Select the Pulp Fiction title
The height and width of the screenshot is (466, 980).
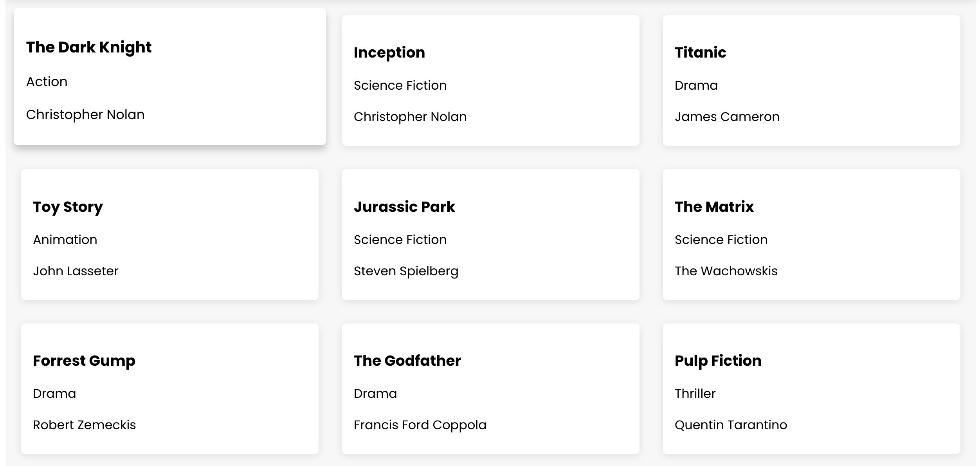tap(718, 361)
